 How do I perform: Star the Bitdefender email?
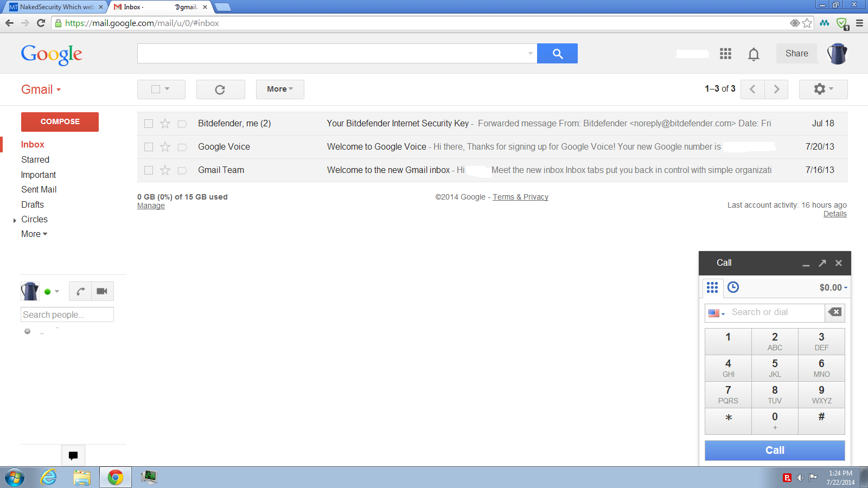point(165,124)
